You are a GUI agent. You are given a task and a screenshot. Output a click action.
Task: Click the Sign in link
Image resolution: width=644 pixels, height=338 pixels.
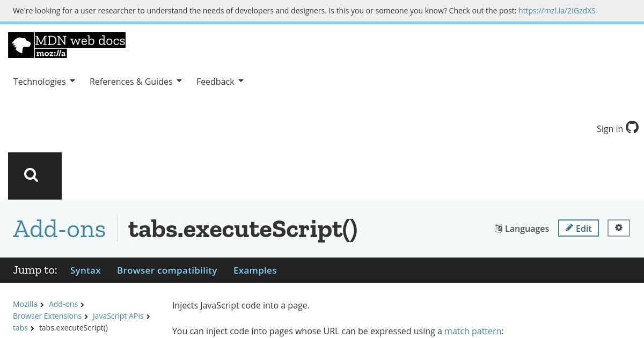[610, 129]
